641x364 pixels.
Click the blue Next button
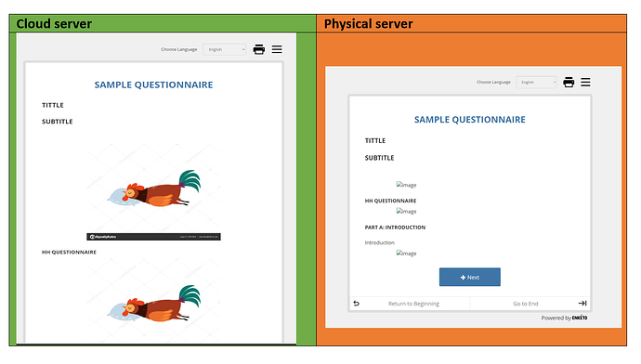pyautogui.click(x=470, y=277)
